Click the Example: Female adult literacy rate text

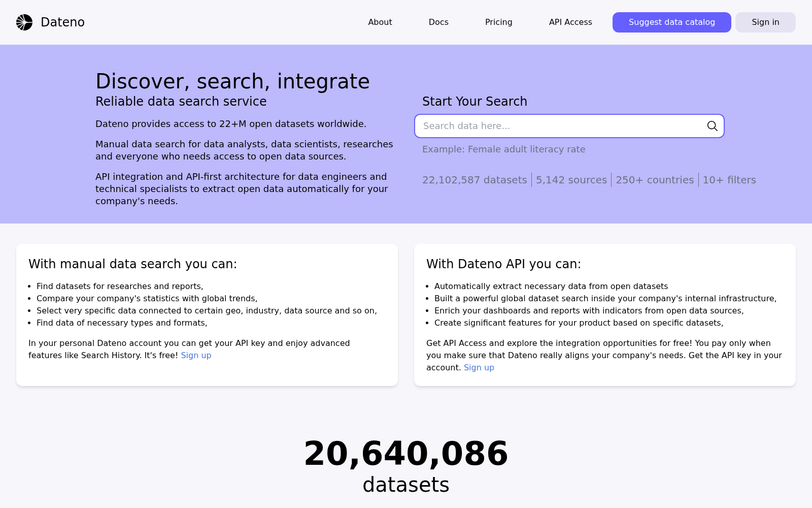pos(504,149)
